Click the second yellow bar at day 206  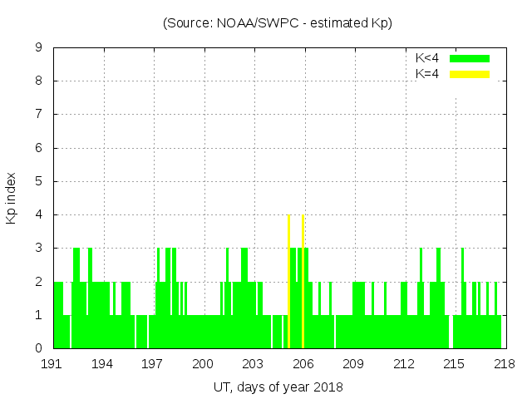[x=303, y=283]
